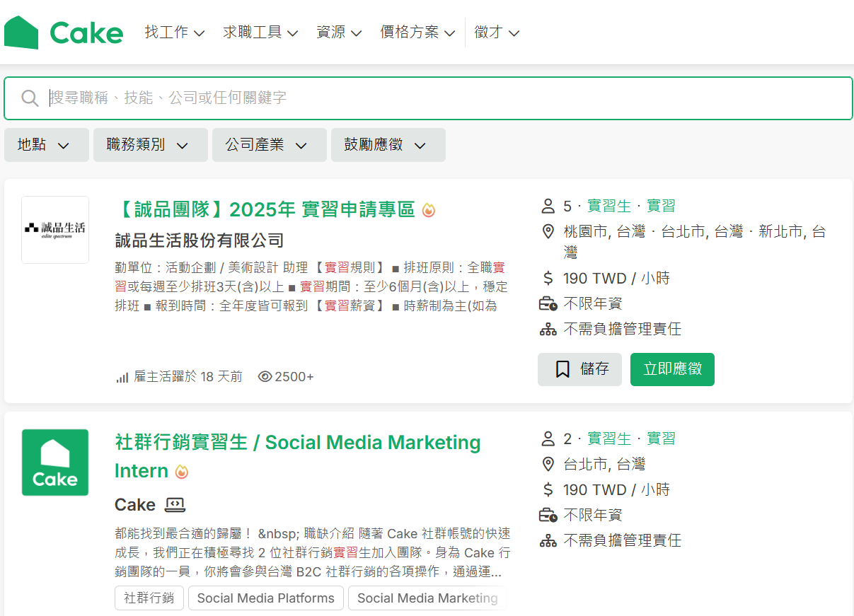Click the hierarchy icon in the 誠品 job management row
Viewport: 854px width, 616px height.
[x=548, y=329]
